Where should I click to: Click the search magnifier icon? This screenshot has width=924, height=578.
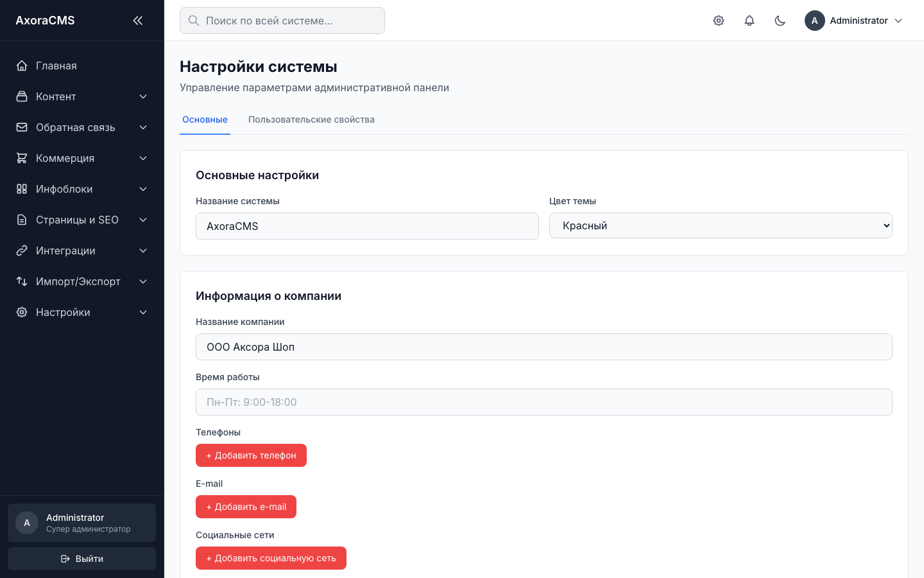click(193, 21)
